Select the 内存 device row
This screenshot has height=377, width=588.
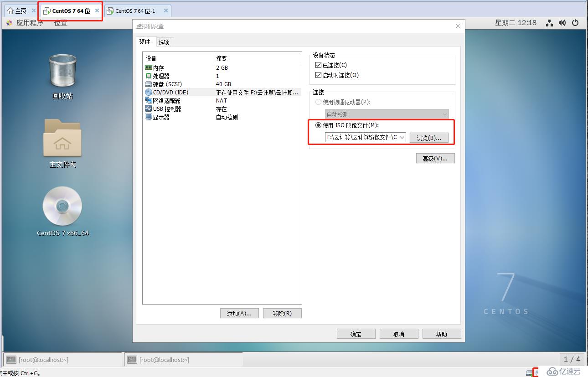pos(222,67)
